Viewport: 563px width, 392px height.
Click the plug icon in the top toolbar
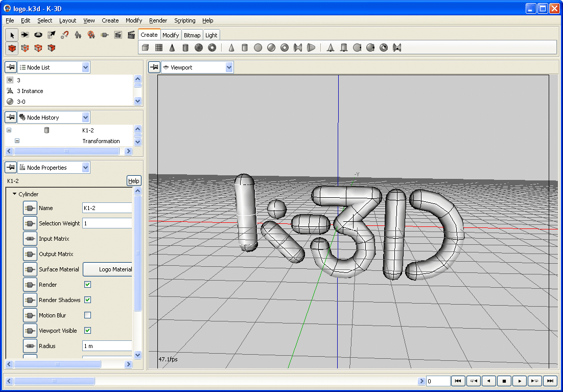[105, 35]
